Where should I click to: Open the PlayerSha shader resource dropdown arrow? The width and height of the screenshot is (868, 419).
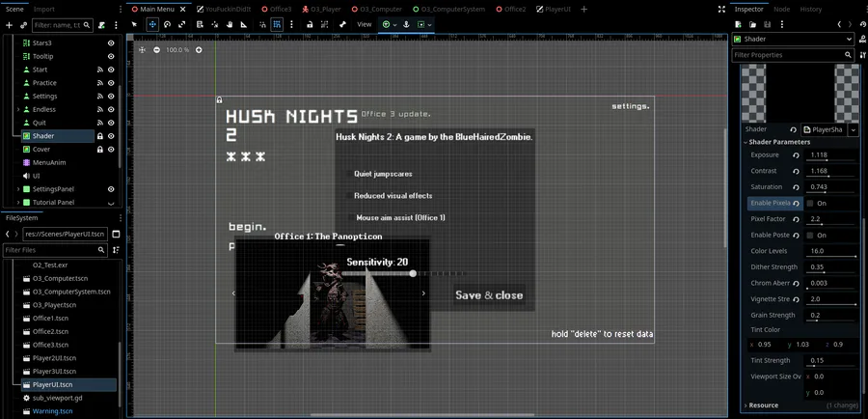(x=854, y=129)
